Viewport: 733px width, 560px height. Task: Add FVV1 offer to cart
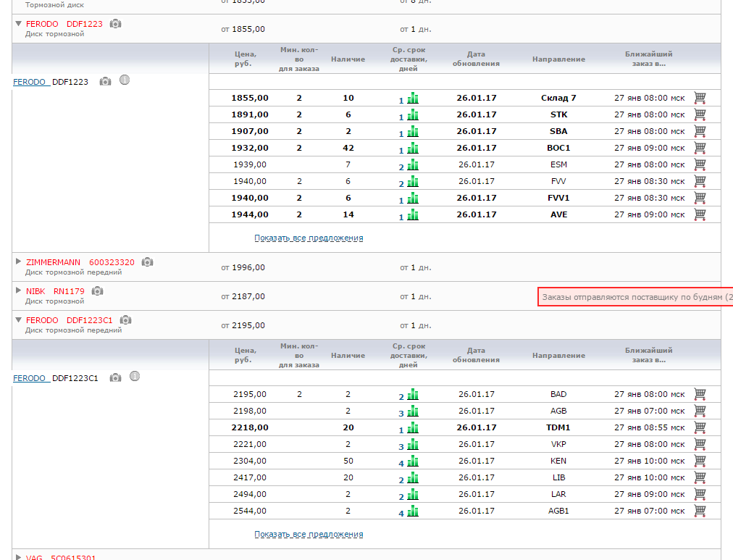click(700, 198)
